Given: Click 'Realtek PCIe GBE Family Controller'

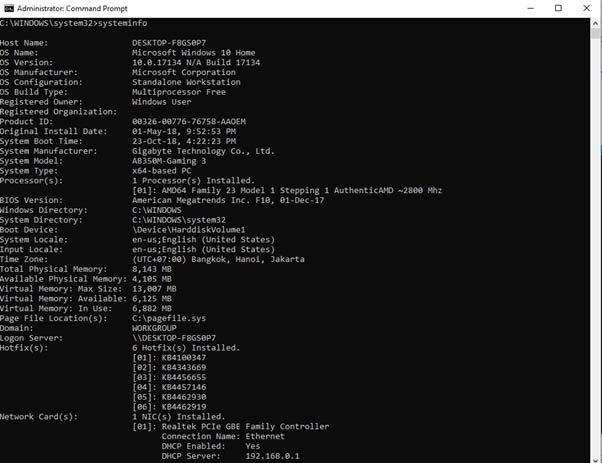Looking at the screenshot, I should click(x=245, y=427).
